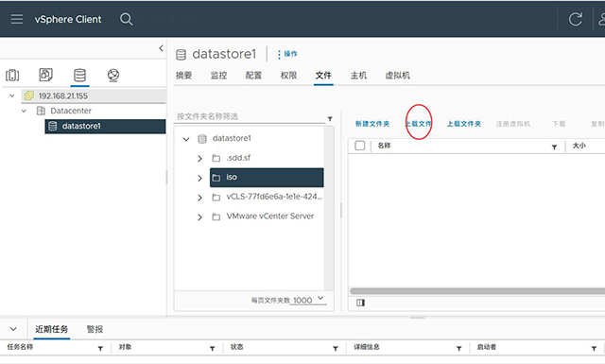Open the folders-per-page 1000 dropdown
The image size is (605, 364).
(308, 300)
